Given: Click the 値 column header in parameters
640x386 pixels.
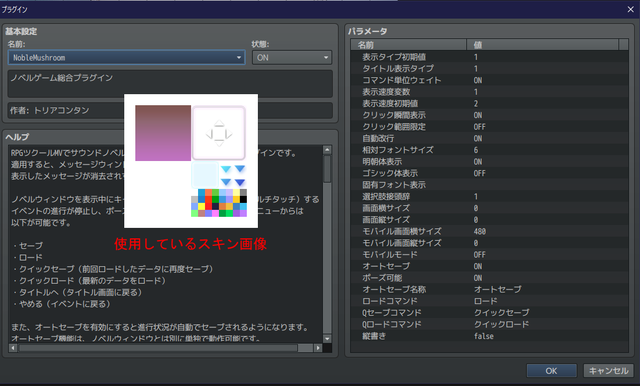Looking at the screenshot, I should [542, 44].
